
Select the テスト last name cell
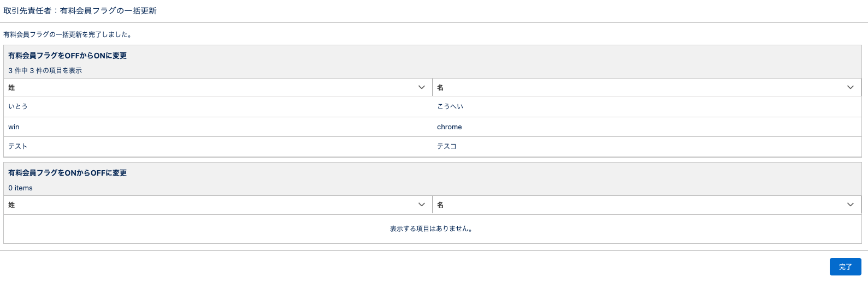pos(18,146)
